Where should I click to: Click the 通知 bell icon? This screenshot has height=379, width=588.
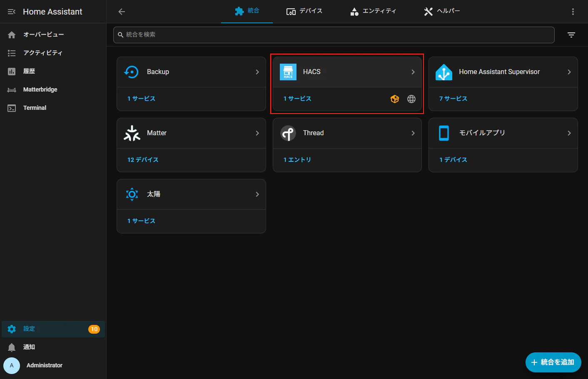coord(12,347)
